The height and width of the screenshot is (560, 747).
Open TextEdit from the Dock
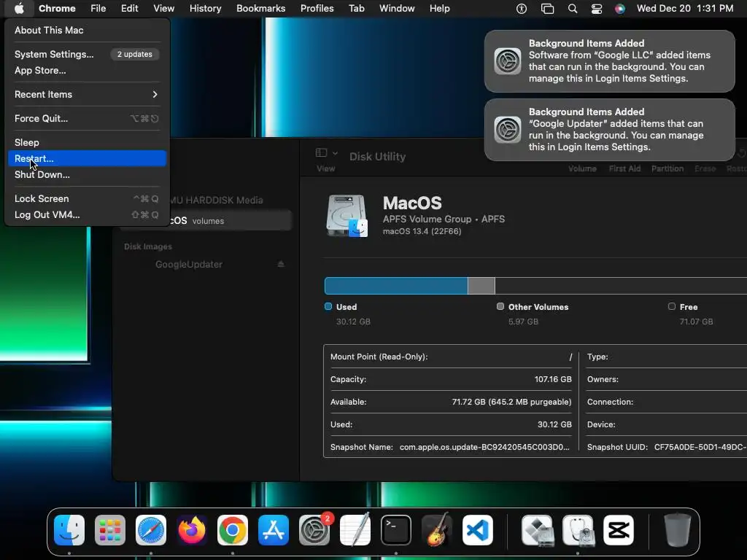[355, 530]
